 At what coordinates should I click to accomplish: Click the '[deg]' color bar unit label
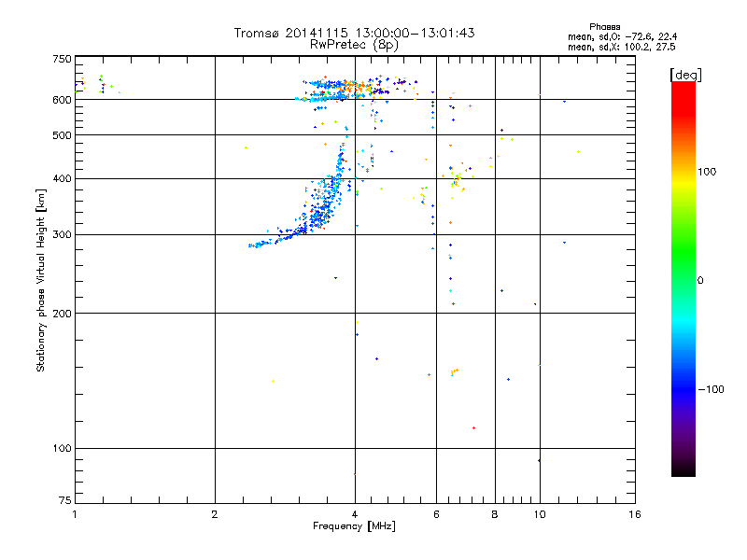685,75
